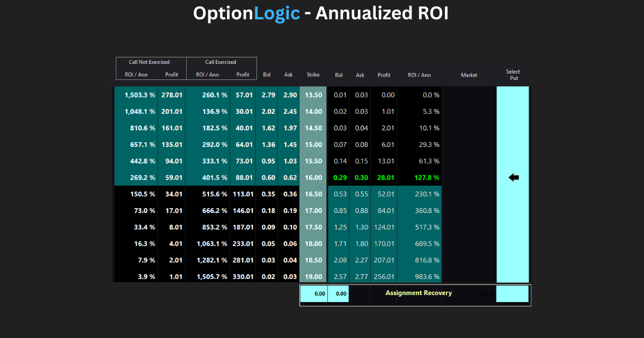Image resolution: width=644 pixels, height=338 pixels.
Task: Click the Market column header
Action: [x=469, y=75]
